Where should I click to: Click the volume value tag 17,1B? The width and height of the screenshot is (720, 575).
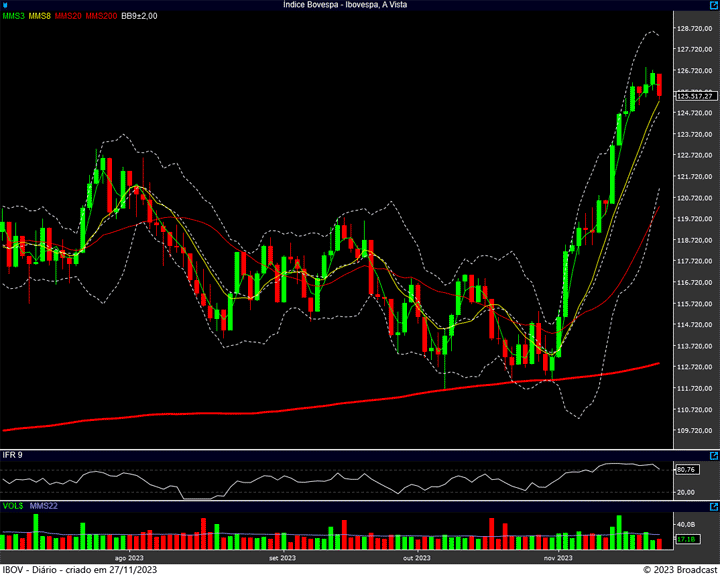click(686, 539)
